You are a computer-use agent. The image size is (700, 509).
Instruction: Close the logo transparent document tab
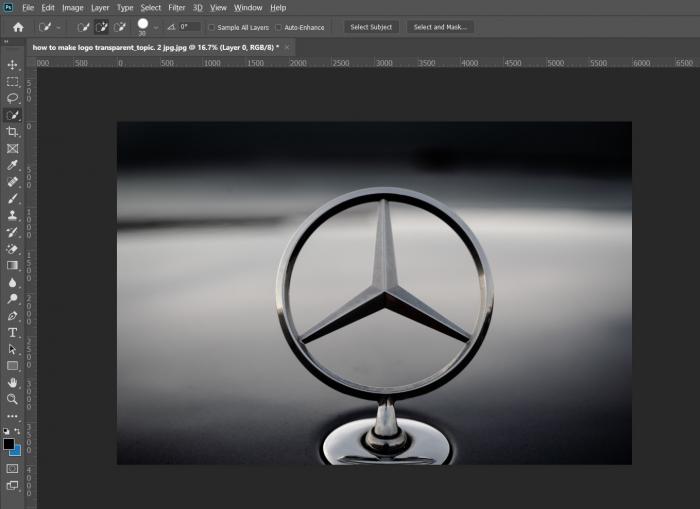[x=287, y=47]
